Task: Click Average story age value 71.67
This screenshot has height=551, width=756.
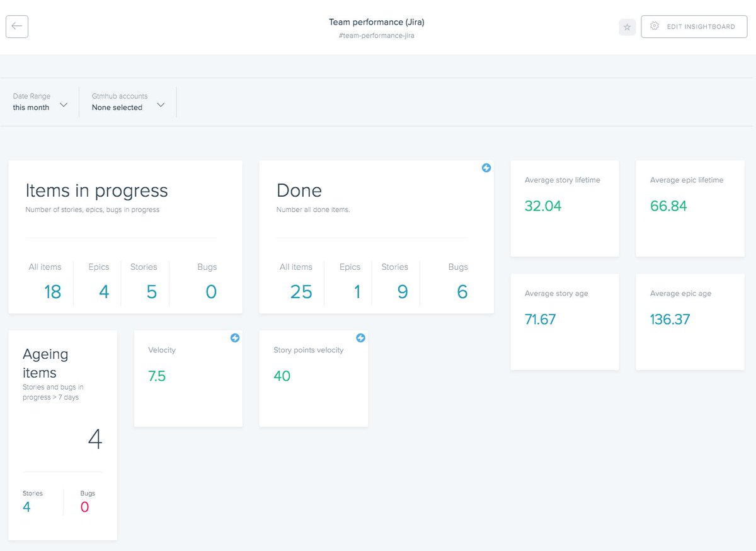Action: [x=540, y=320]
